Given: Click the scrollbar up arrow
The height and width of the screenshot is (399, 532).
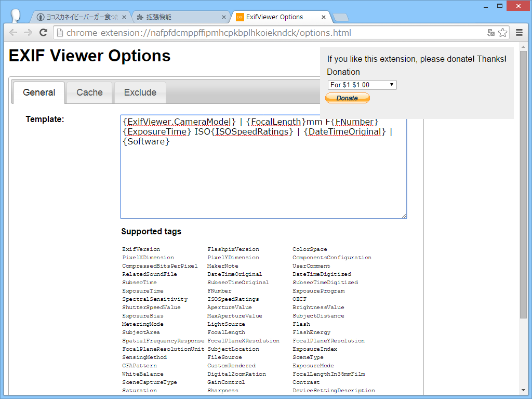Looking at the screenshot, I should (523, 46).
